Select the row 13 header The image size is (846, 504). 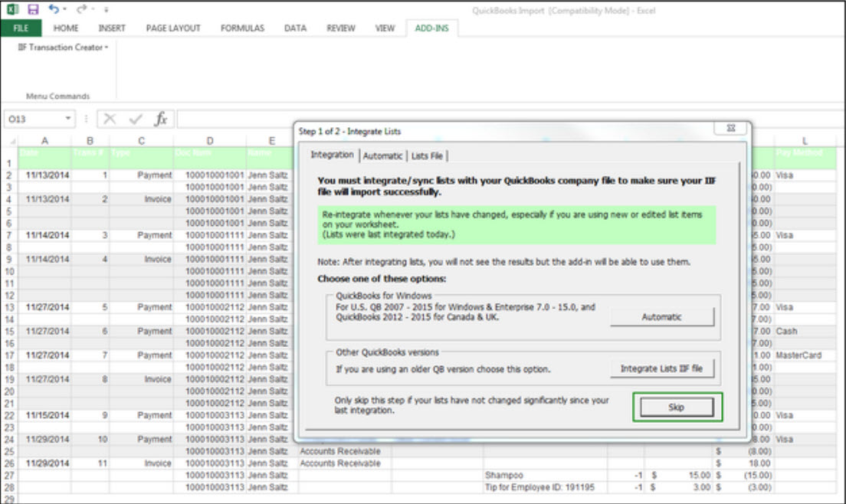click(x=9, y=307)
